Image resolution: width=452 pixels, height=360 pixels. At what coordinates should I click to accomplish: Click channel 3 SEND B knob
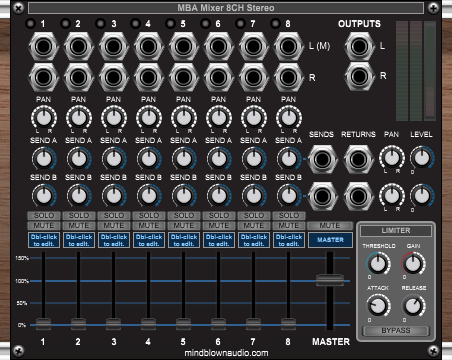click(x=114, y=196)
